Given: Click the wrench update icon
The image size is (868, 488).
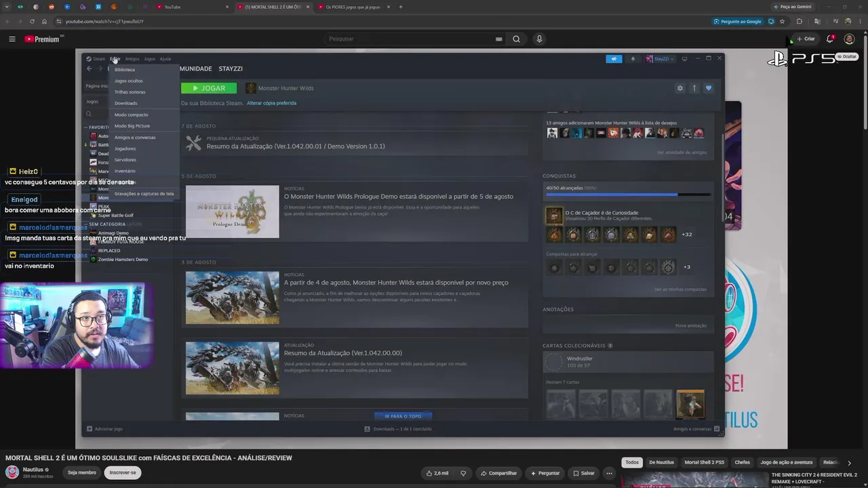Looking at the screenshot, I should click(x=194, y=142).
